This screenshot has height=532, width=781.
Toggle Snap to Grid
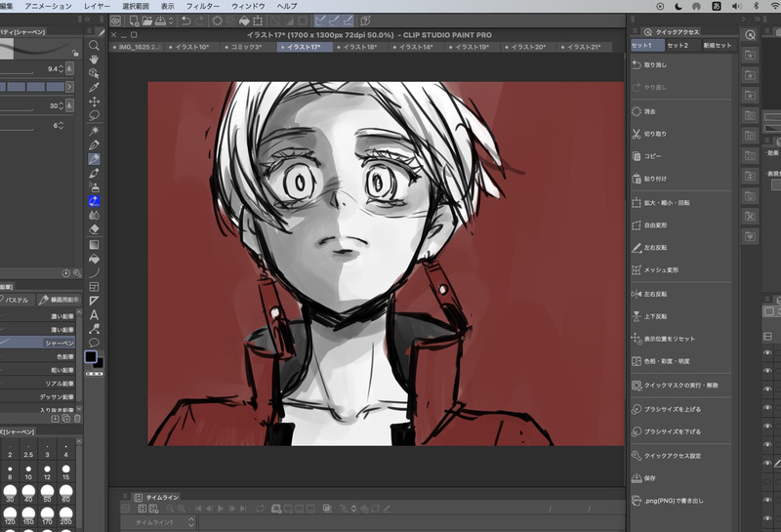tap(348, 20)
